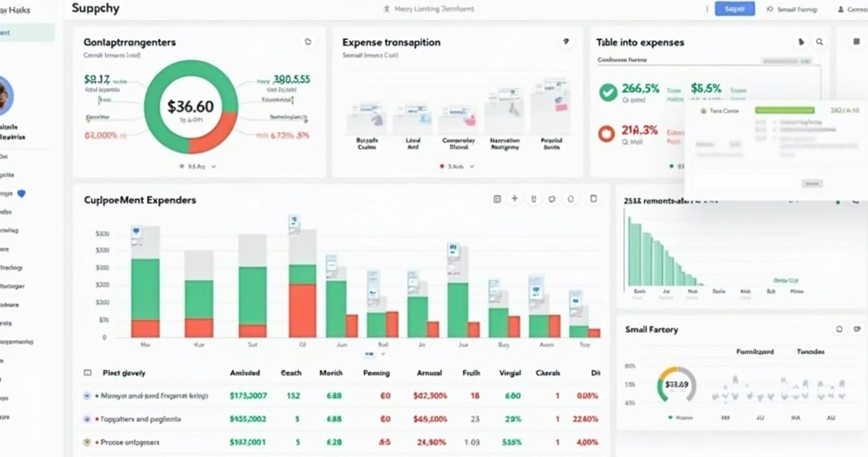The image size is (868, 457).
Task: Expand the Procee onfogrners row
Action: click(88, 442)
